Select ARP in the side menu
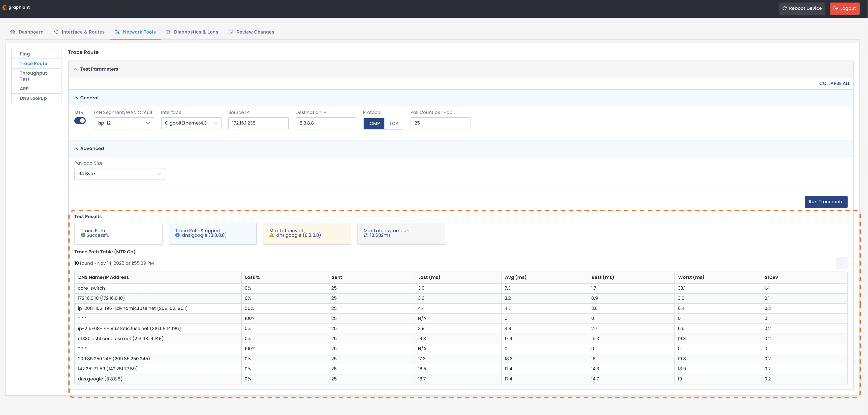The width and height of the screenshot is (868, 415). pyautogui.click(x=36, y=89)
